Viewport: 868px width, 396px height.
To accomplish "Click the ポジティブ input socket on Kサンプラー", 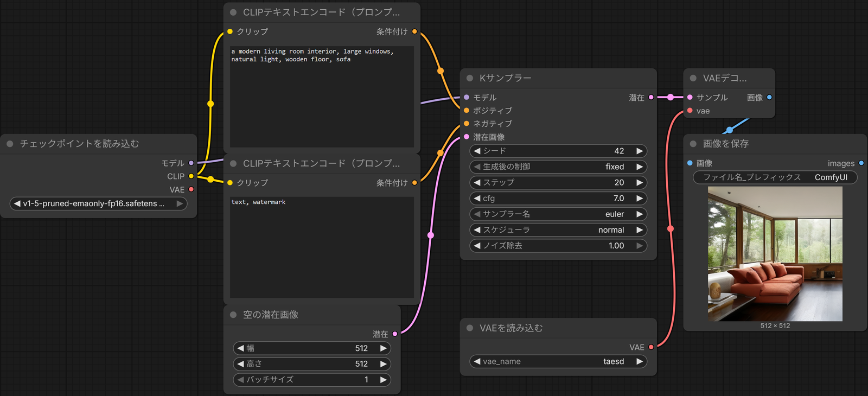I will pyautogui.click(x=467, y=110).
